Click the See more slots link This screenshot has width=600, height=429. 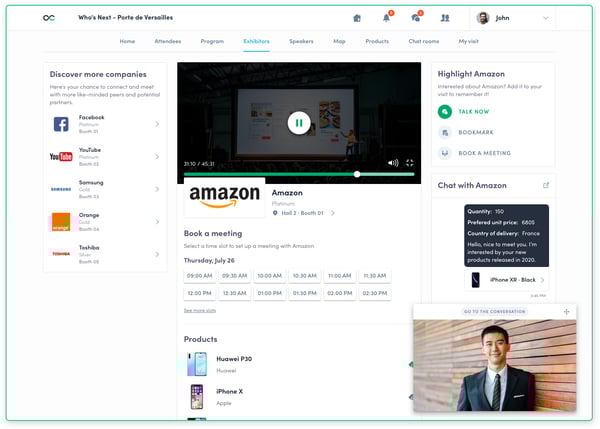(x=200, y=310)
